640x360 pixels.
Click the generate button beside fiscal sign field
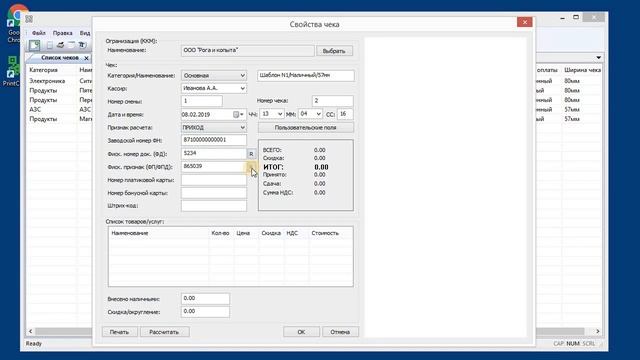pyautogui.click(x=251, y=167)
